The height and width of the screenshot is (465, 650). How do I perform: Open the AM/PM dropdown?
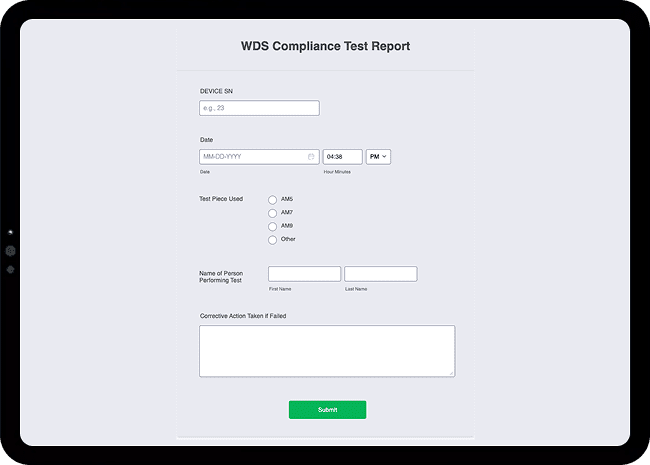(378, 157)
